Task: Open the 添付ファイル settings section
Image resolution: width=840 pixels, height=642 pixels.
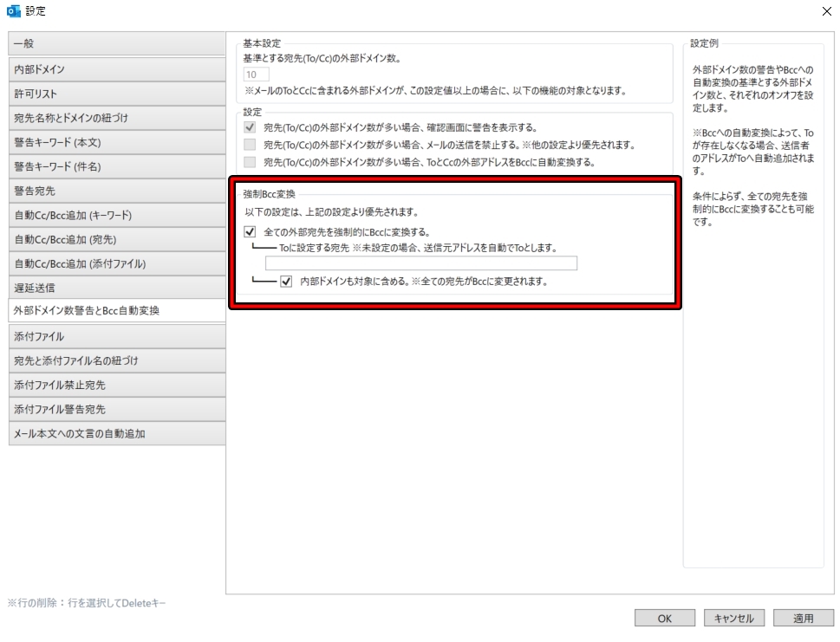Action: [x=117, y=338]
